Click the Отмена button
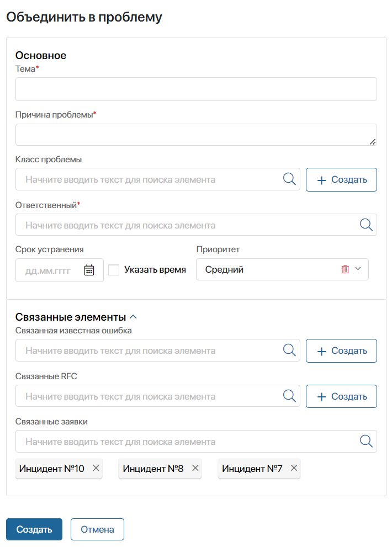This screenshot has height=547, width=392. 97,529
